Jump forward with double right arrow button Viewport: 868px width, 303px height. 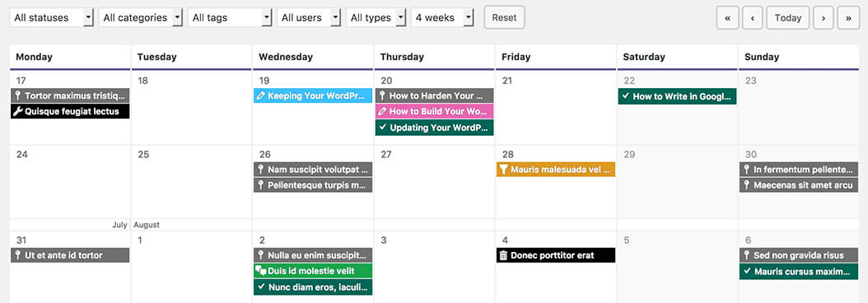848,18
